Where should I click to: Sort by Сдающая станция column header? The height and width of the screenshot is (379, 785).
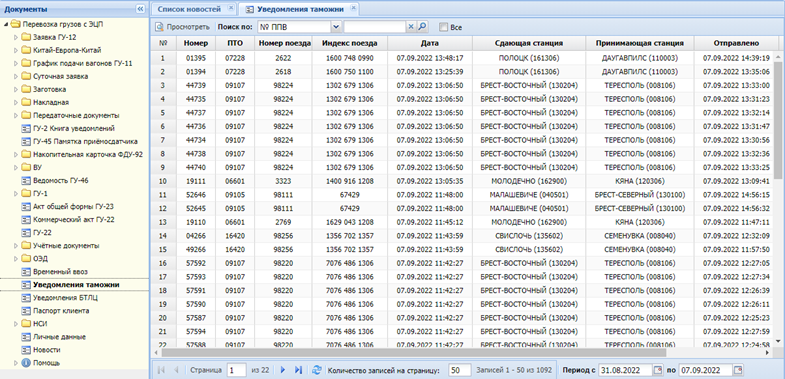(529, 43)
